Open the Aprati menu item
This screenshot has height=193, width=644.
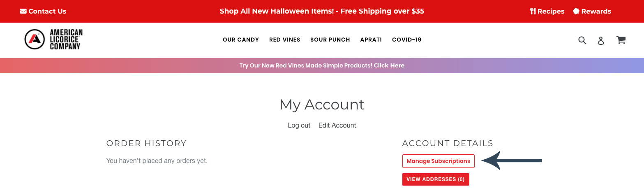pos(371,40)
